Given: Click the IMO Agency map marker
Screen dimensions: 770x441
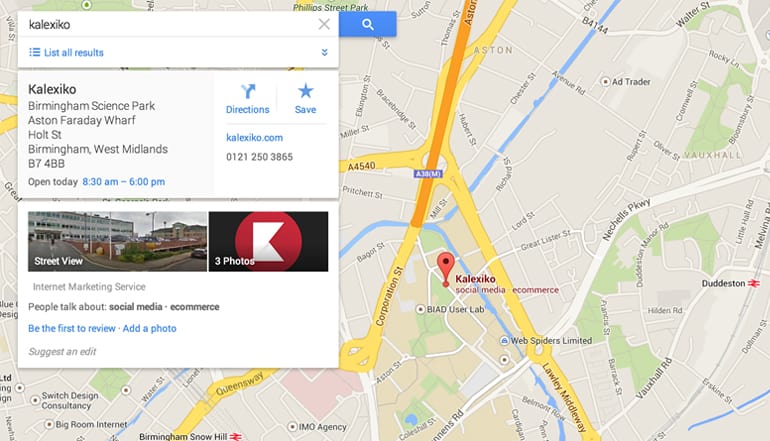Looking at the screenshot, I should tap(292, 426).
